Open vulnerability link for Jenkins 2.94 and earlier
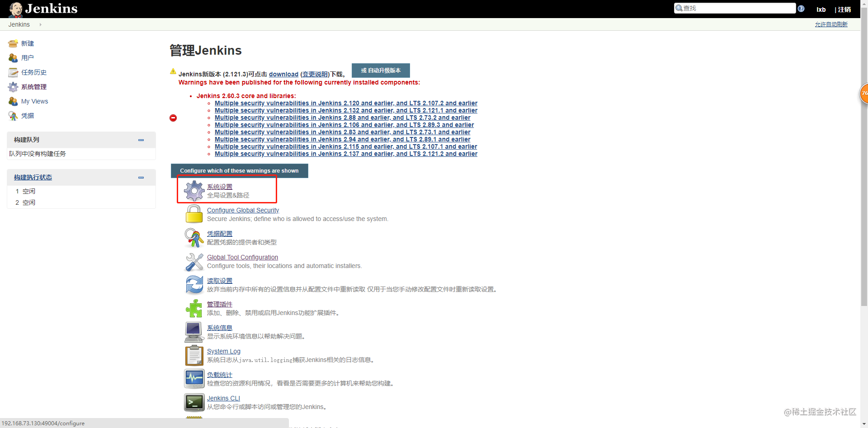Viewport: 868px width, 428px height. (343, 139)
